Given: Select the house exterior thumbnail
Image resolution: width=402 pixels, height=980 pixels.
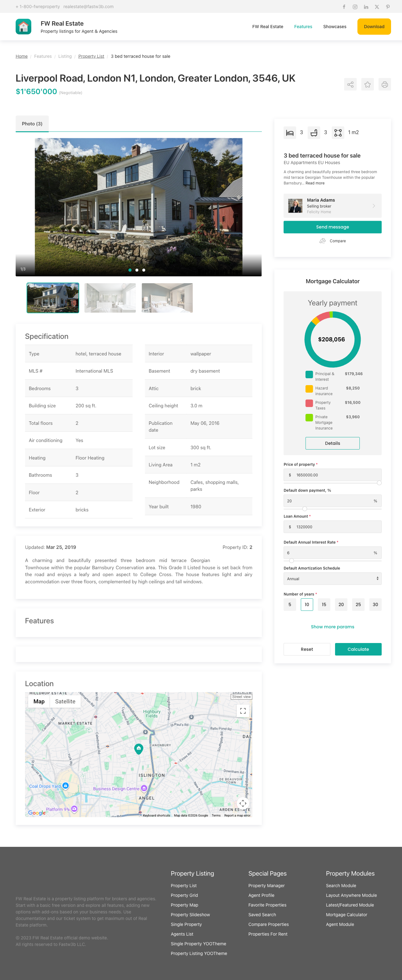Looking at the screenshot, I should (53, 298).
